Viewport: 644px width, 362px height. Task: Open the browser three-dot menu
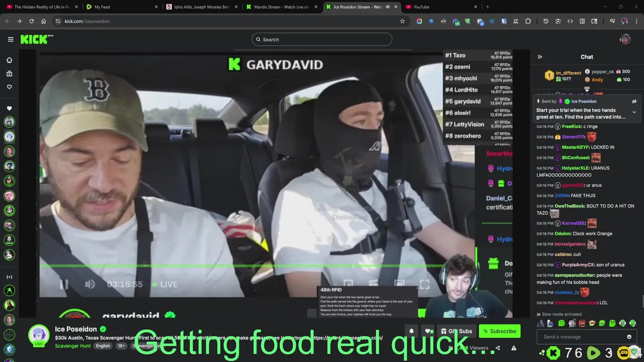tap(636, 21)
